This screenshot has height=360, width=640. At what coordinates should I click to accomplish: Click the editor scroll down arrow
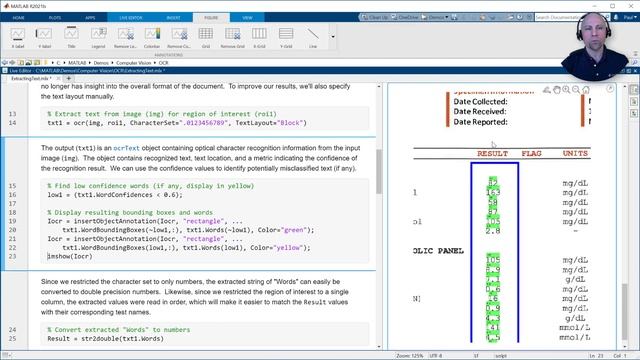click(379, 347)
